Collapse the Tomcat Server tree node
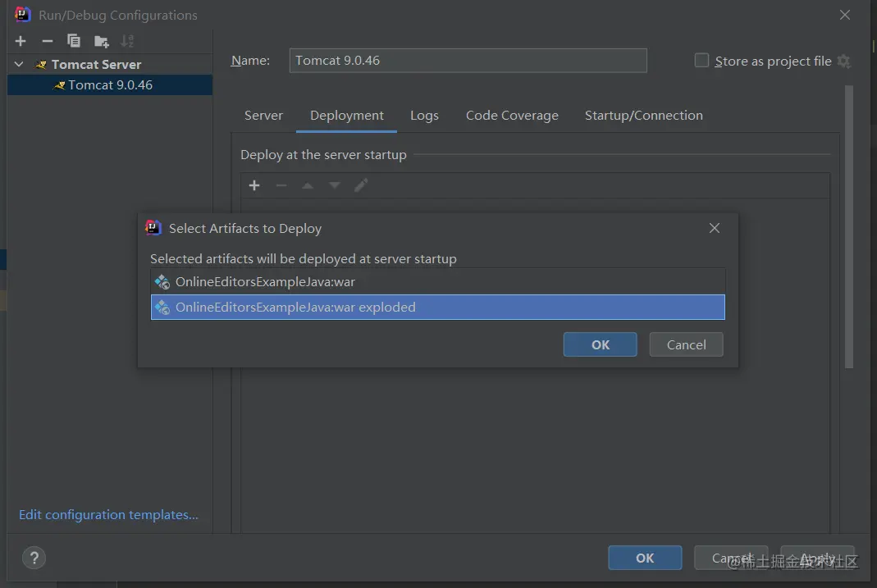877x588 pixels. pyautogui.click(x=19, y=64)
